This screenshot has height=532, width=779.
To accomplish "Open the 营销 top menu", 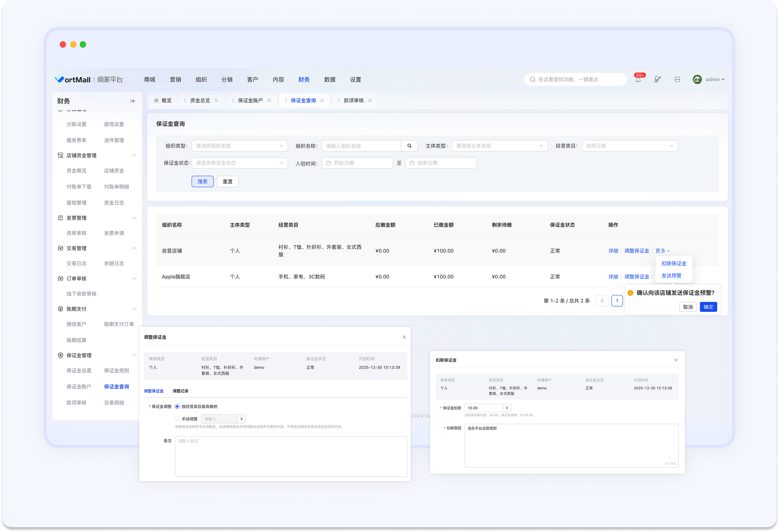I will (175, 79).
